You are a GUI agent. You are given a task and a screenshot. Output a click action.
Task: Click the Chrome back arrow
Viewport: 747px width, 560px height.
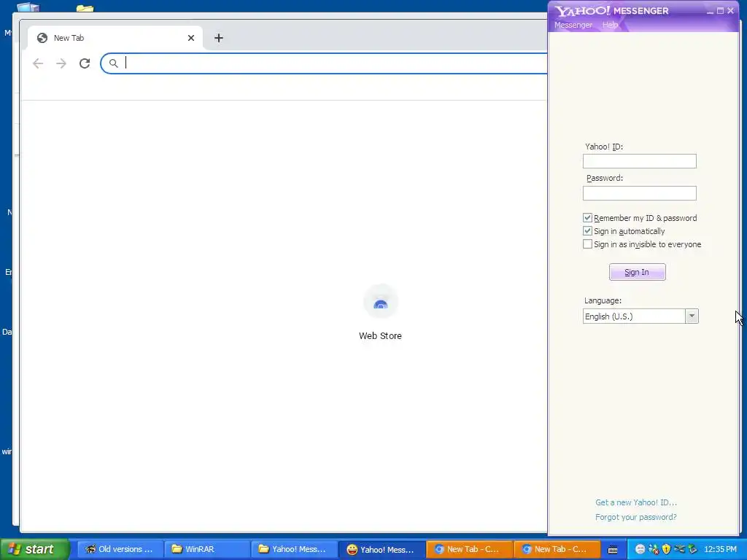tap(38, 63)
